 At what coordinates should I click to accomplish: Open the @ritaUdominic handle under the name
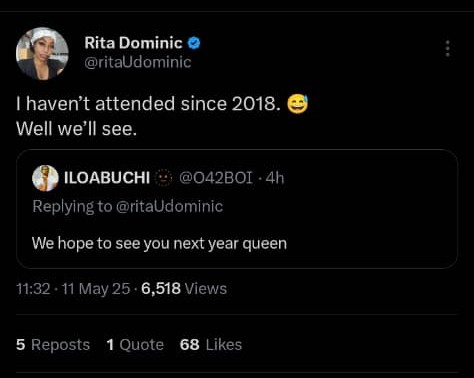138,62
